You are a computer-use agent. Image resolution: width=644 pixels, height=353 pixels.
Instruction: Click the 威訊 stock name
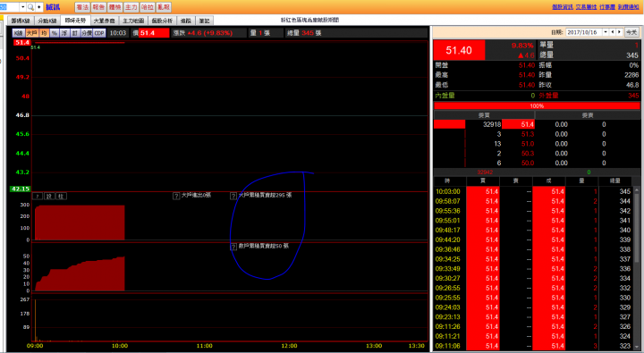53,7
